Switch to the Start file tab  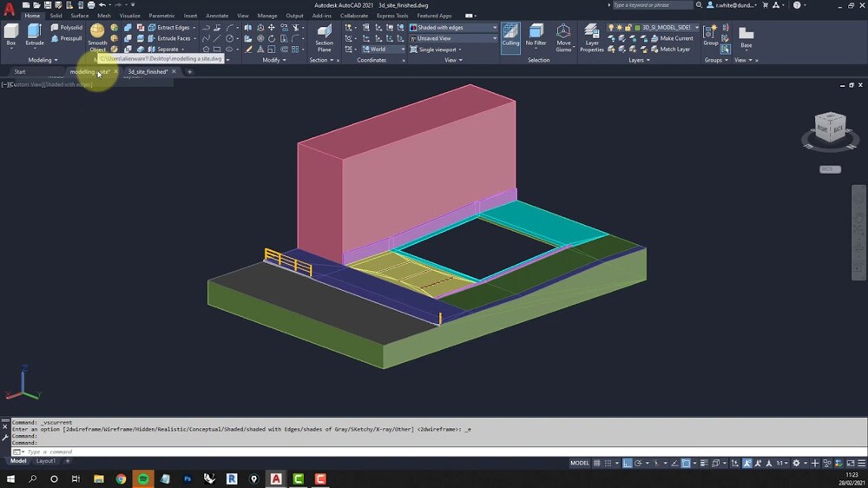click(19, 71)
